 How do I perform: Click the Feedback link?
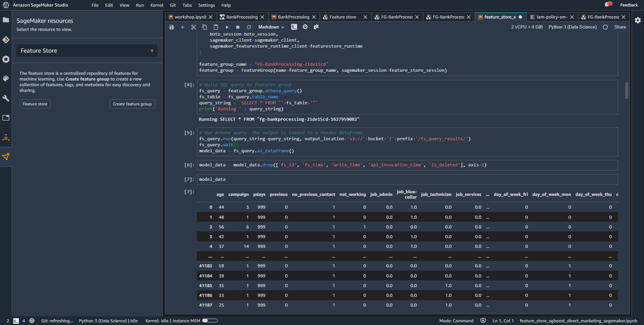coord(629,5)
